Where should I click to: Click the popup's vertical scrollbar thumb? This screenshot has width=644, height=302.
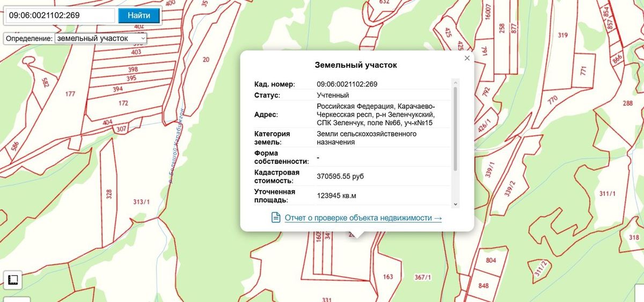(456, 129)
